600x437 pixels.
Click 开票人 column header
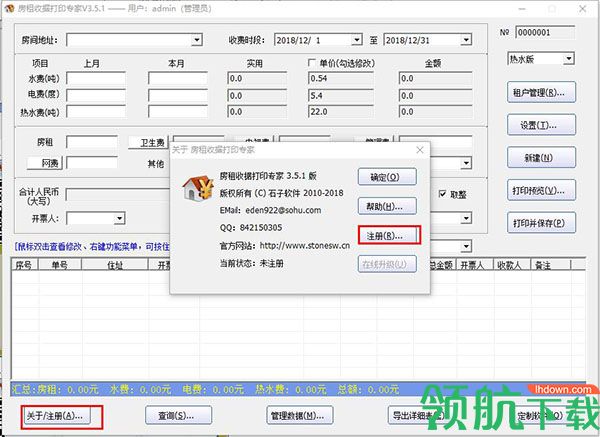coord(473,264)
